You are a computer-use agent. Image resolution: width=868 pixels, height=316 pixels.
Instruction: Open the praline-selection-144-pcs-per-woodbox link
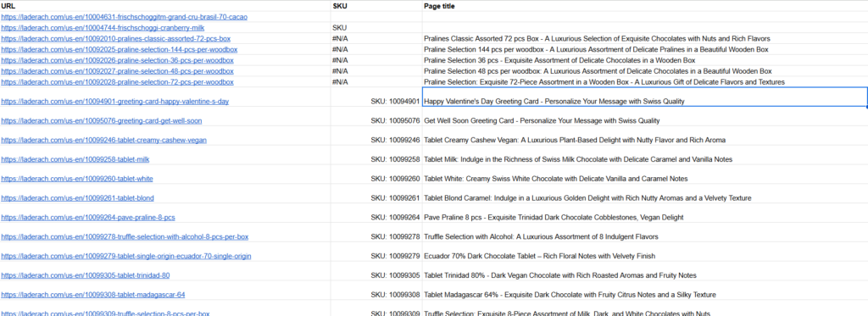pyautogui.click(x=119, y=50)
